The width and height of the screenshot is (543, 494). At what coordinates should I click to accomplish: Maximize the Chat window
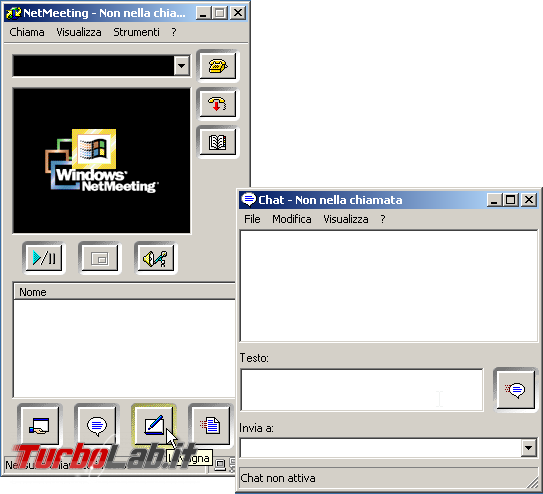tap(510, 200)
